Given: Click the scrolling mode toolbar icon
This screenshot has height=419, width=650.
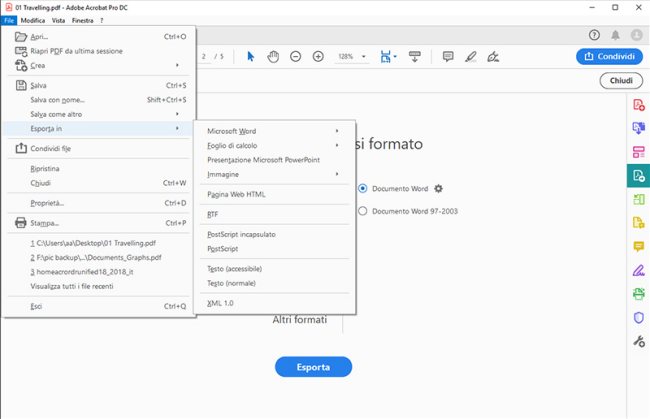Looking at the screenshot, I should (x=415, y=56).
